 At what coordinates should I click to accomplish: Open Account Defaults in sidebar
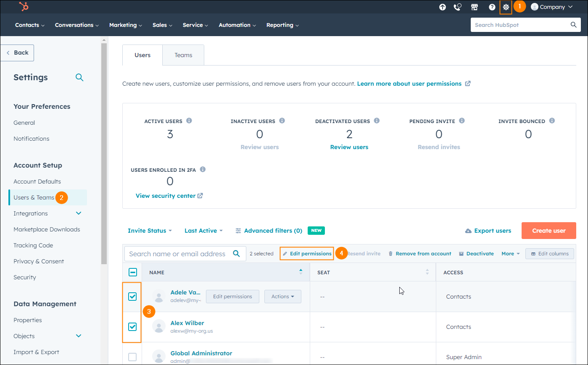coord(37,181)
